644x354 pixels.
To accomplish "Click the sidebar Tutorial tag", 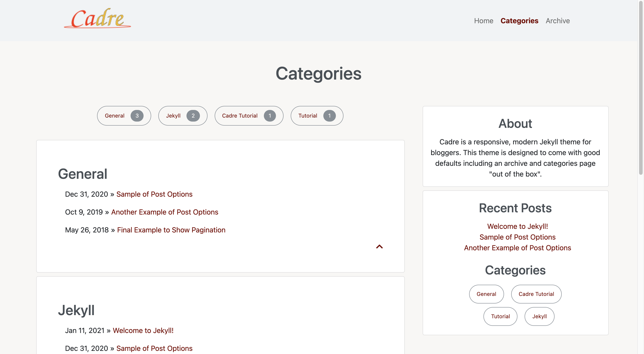I will pyautogui.click(x=500, y=316).
